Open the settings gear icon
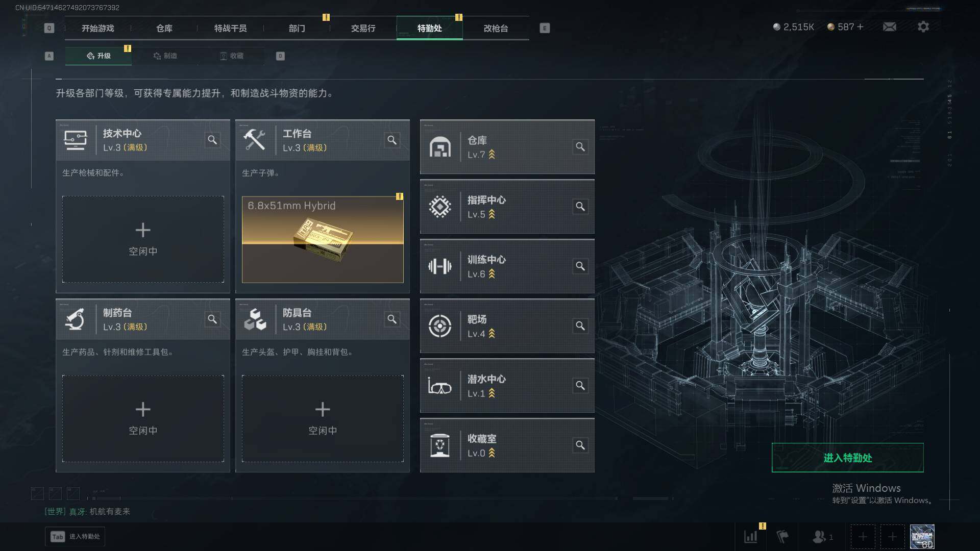 [923, 27]
